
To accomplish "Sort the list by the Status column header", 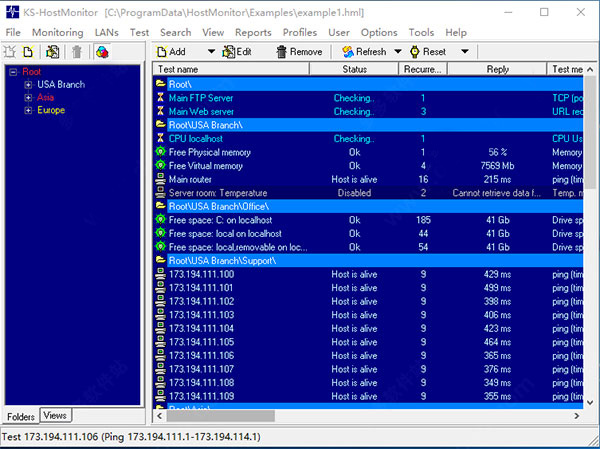I will [x=354, y=69].
